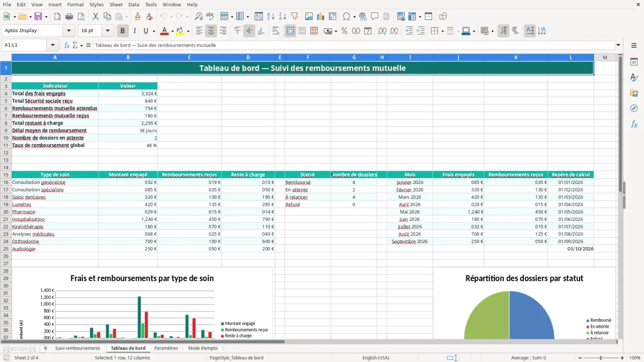644x362 pixels.
Task: Open the Format menu
Action: (x=75, y=4)
